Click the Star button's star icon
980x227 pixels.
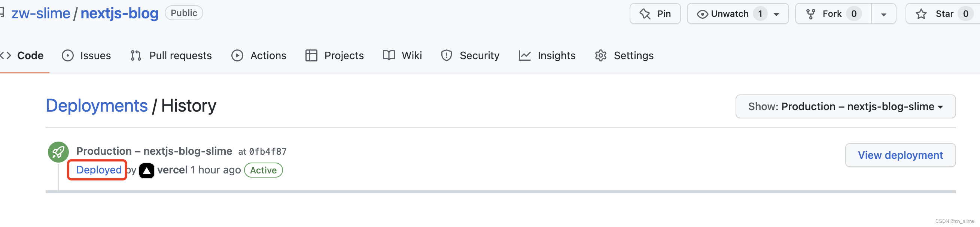921,14
